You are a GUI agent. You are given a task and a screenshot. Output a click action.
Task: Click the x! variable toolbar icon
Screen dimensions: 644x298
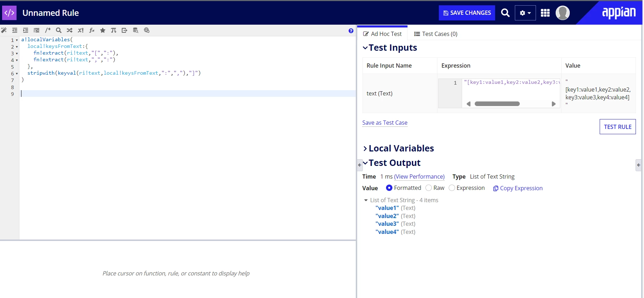pyautogui.click(x=81, y=30)
